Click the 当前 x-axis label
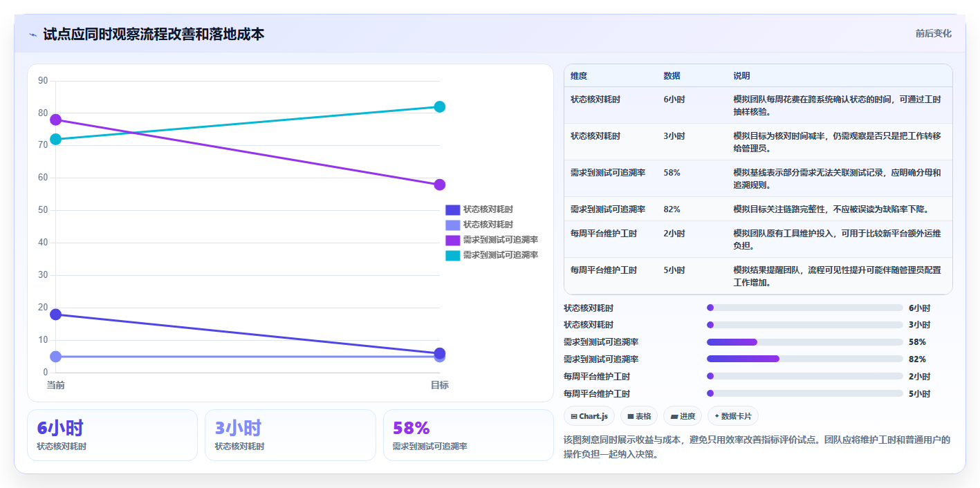Screen dimensions: 980x488 56,385
